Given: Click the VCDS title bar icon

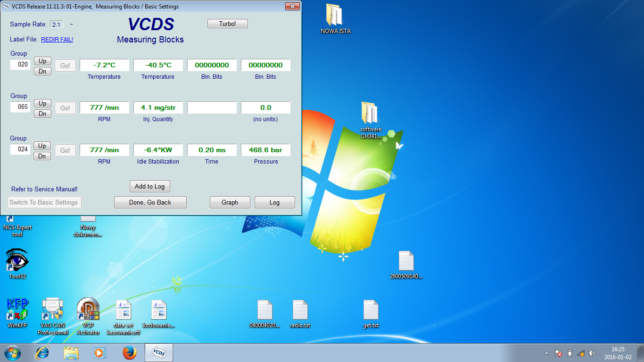Looking at the screenshot, I should click(6, 7).
